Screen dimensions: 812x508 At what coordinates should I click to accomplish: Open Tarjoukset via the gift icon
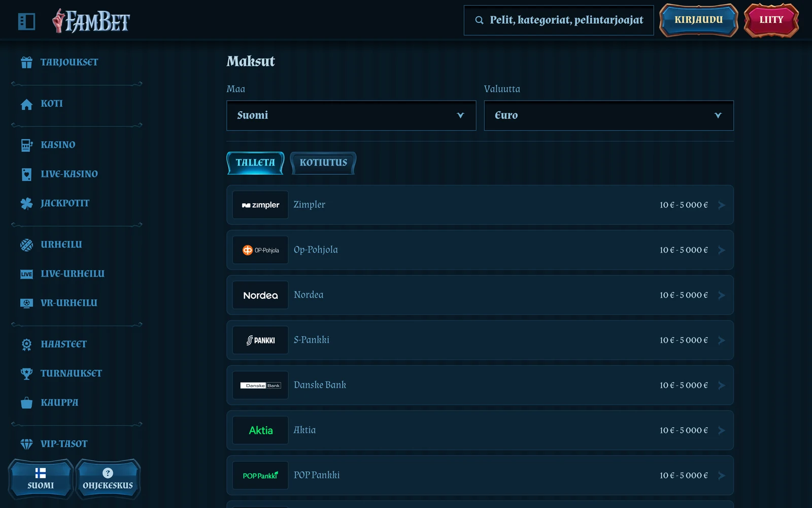point(26,62)
